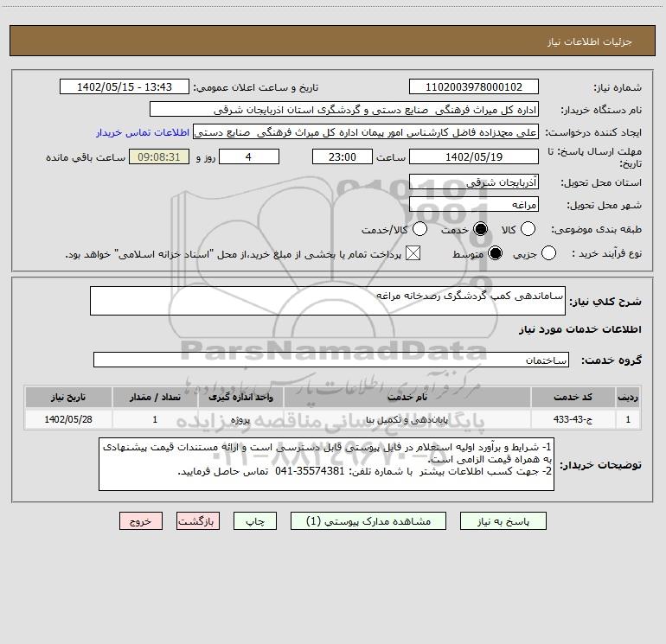The width and height of the screenshot is (666, 644).
Task: Click the نام خدمت column header
Action: (x=407, y=397)
